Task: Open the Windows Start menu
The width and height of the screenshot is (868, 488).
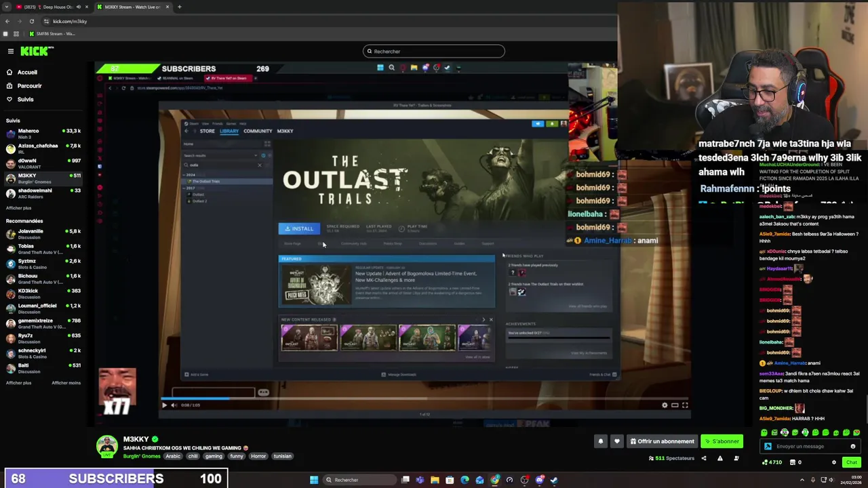Action: 314,480
